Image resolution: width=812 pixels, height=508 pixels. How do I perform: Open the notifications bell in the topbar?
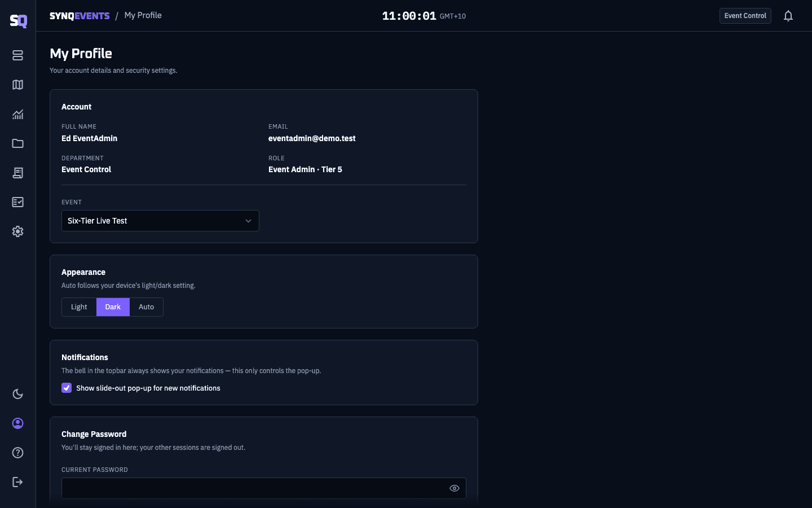pos(788,16)
